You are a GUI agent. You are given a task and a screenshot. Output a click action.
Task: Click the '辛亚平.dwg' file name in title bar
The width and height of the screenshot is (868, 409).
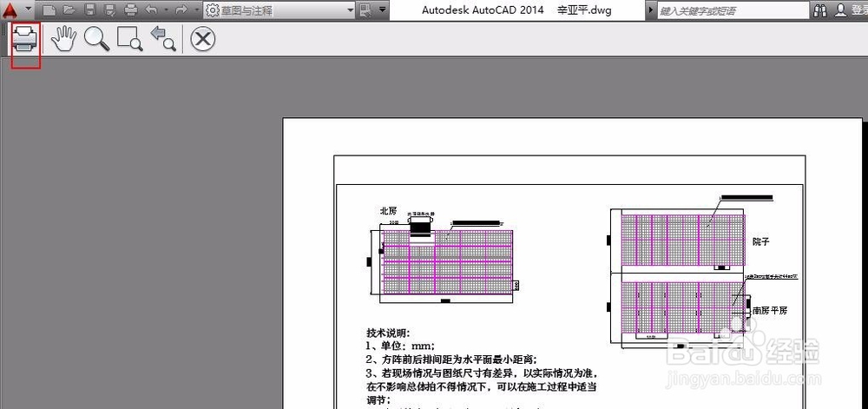(584, 10)
